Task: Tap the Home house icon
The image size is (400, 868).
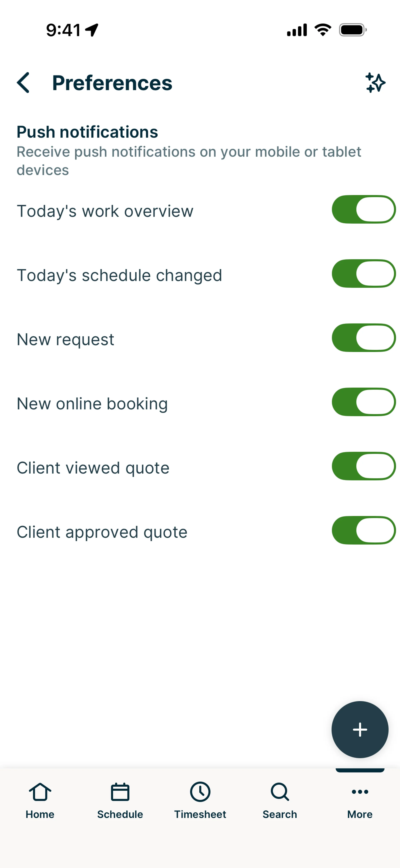Action: (x=40, y=791)
